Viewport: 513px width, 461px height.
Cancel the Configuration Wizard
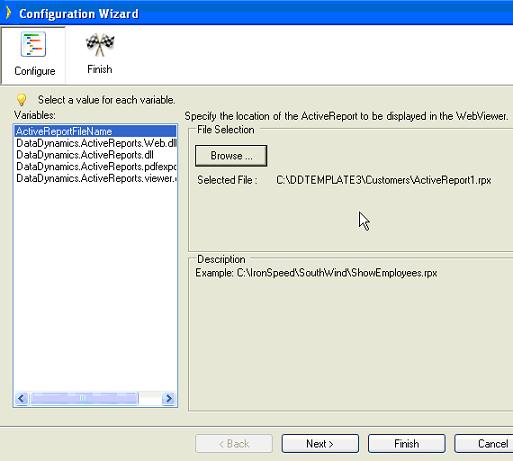click(x=484, y=444)
